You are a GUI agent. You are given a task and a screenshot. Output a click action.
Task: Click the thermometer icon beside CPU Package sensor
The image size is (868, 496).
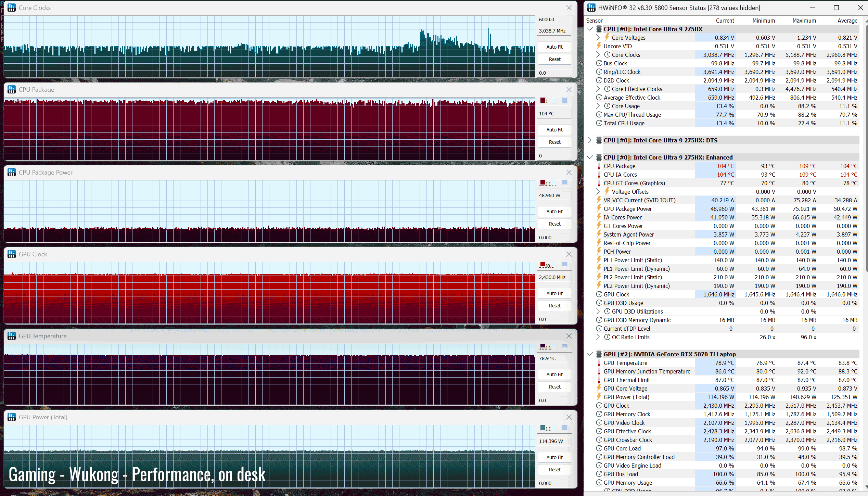click(599, 166)
